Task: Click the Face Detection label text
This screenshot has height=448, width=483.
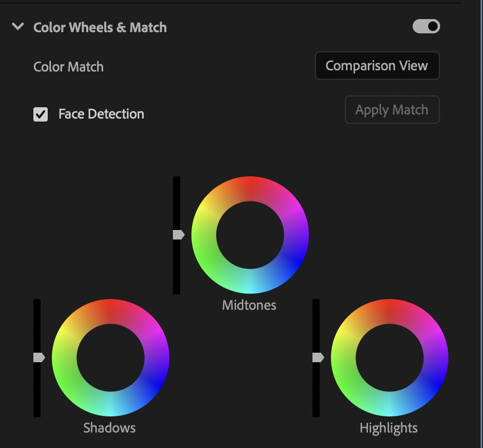Action: (101, 114)
